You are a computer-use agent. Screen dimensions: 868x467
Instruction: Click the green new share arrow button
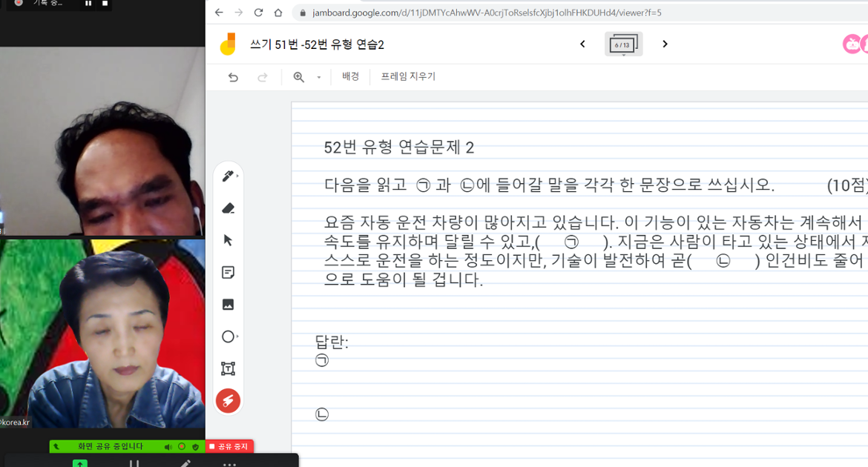click(x=80, y=463)
